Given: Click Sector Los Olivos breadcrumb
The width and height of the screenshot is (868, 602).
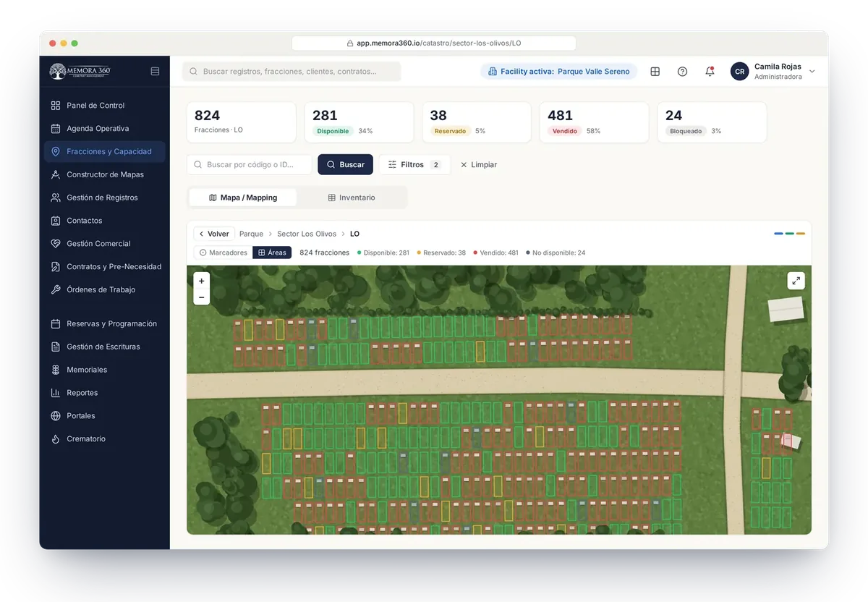Looking at the screenshot, I should click(x=307, y=234).
